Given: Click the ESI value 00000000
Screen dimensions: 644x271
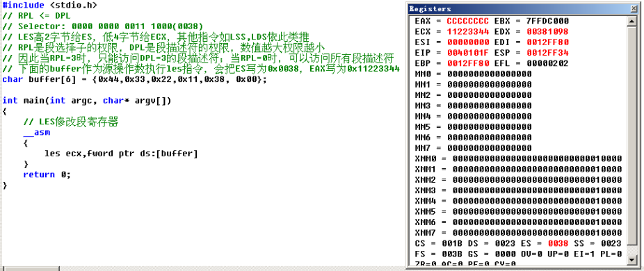Looking at the screenshot, I should pos(468,42).
